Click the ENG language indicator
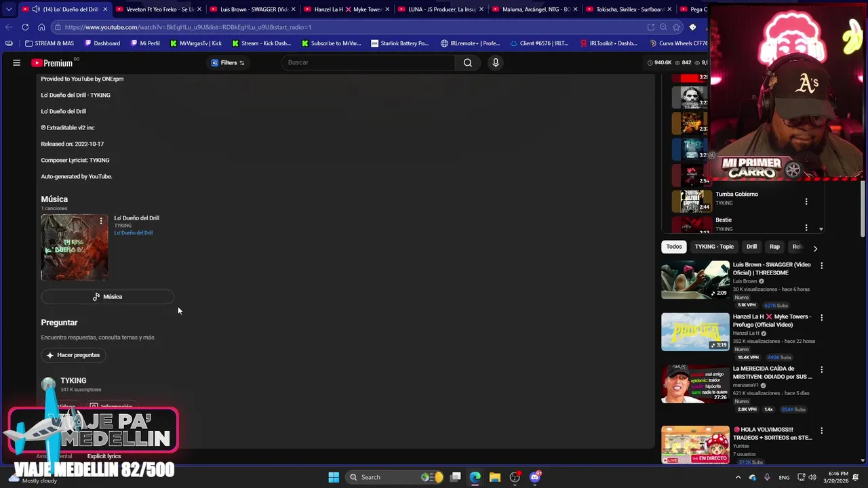This screenshot has width=868, height=488. [784, 477]
